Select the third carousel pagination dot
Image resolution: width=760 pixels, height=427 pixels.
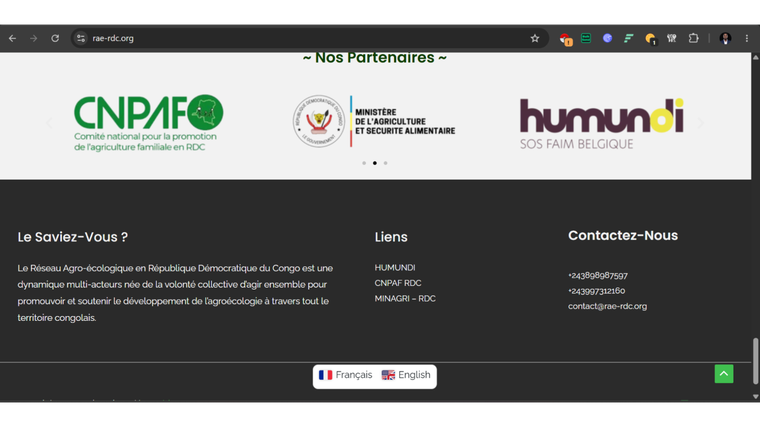coord(385,163)
